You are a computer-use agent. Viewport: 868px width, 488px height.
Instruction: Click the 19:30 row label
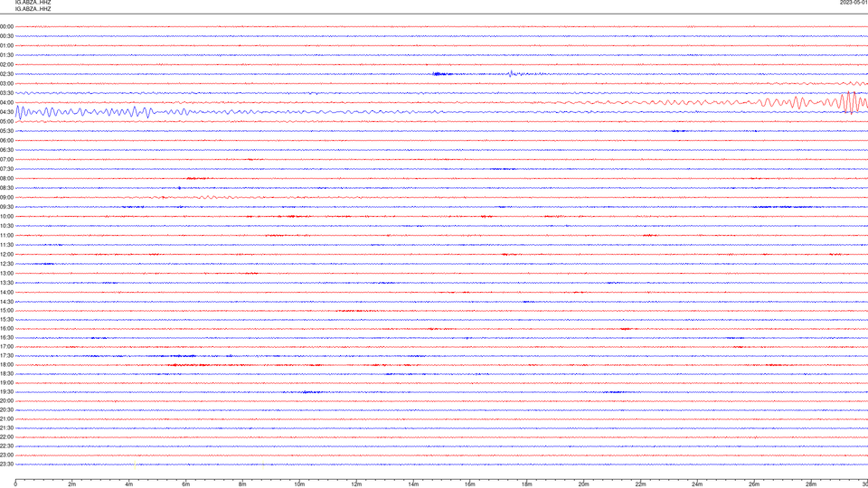click(6, 391)
